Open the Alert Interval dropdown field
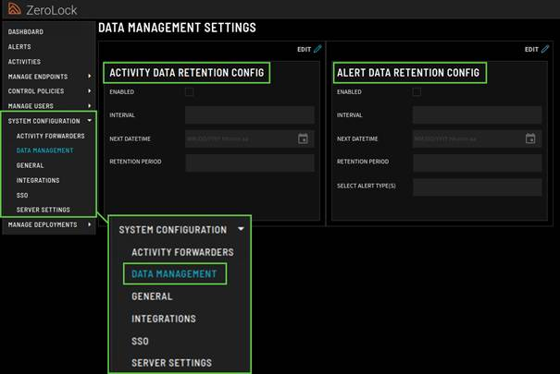The image size is (560, 374). point(477,115)
